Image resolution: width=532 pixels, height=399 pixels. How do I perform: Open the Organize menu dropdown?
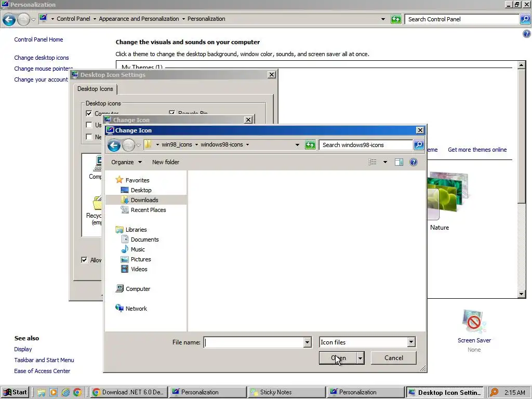(x=127, y=162)
